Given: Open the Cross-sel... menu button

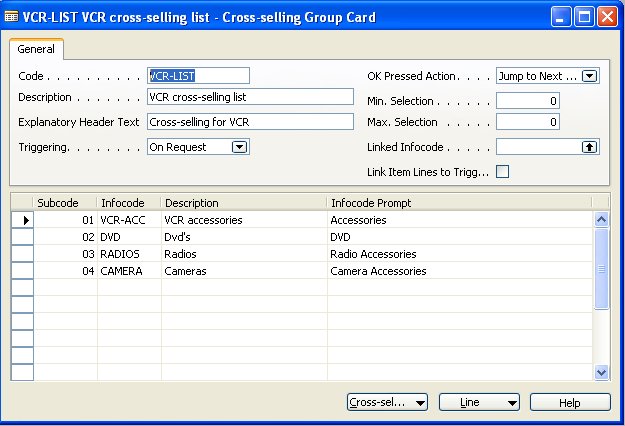Looking at the screenshot, I should (387, 402).
